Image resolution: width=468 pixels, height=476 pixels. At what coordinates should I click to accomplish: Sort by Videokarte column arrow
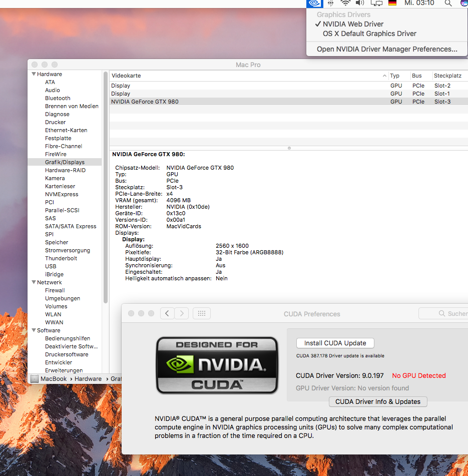[x=384, y=76]
